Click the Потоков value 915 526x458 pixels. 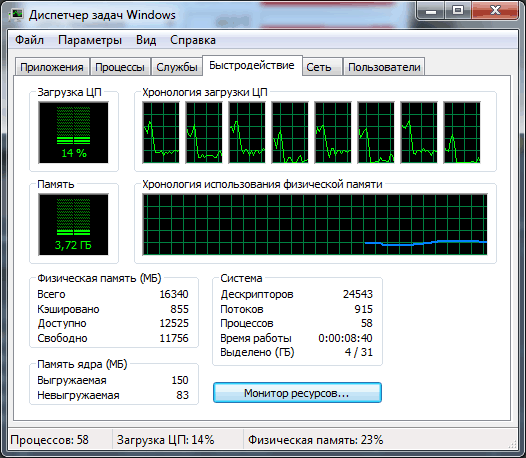point(363,309)
